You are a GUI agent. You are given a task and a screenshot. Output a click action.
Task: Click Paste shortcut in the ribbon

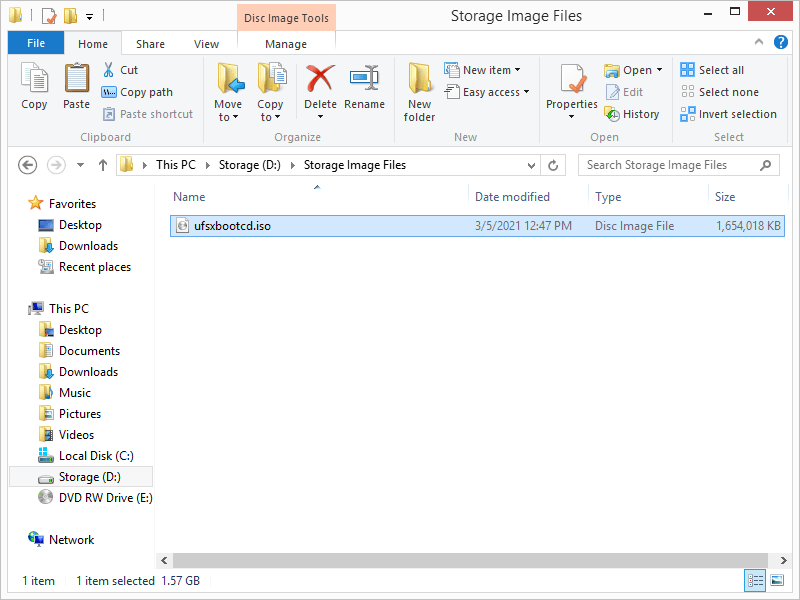147,114
